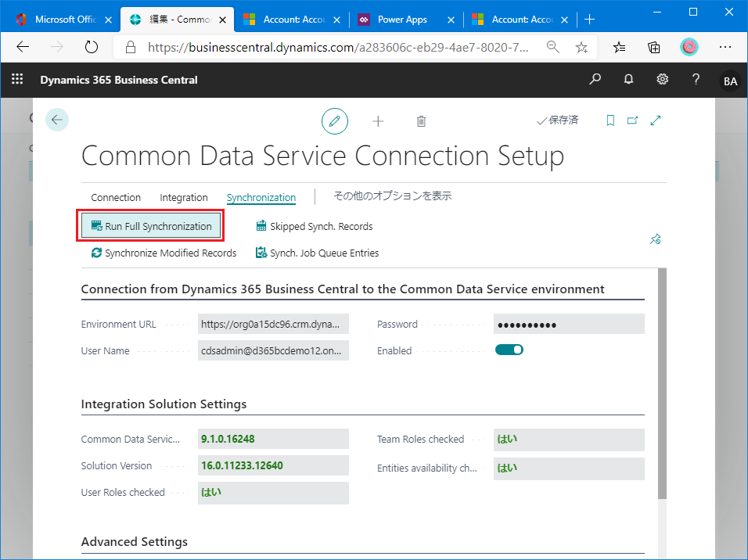This screenshot has height=560, width=748.
Task: Open the BA user account menu
Action: click(730, 81)
